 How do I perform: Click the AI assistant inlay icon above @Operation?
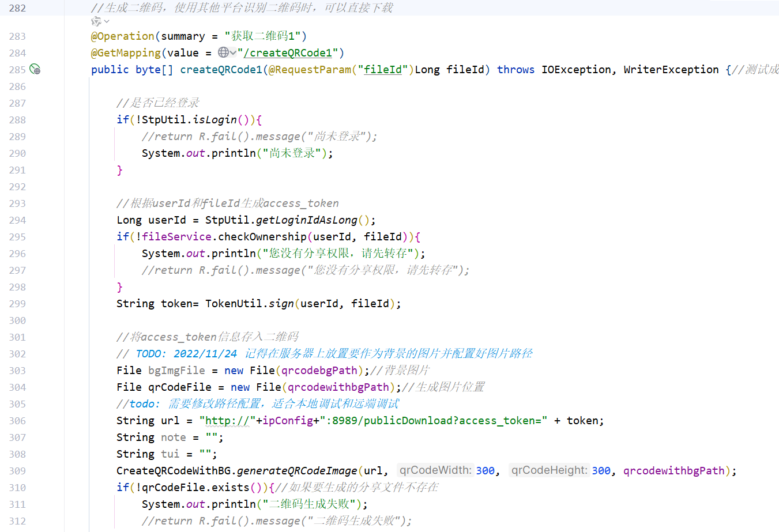point(96,21)
